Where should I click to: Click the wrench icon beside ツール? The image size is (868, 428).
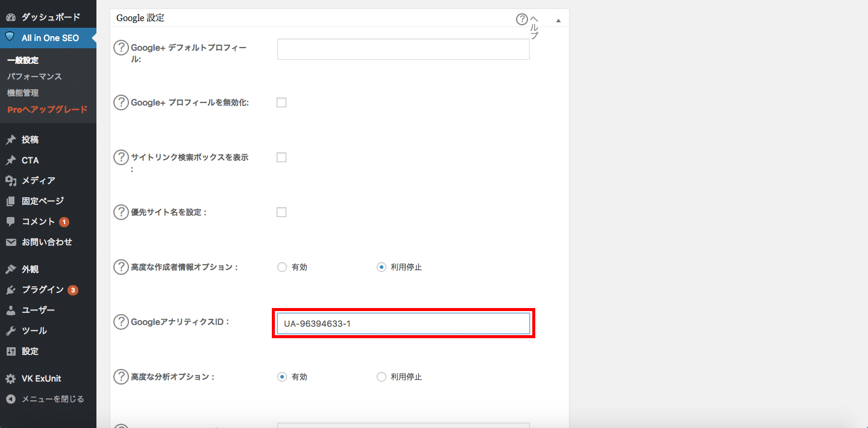[x=10, y=331]
